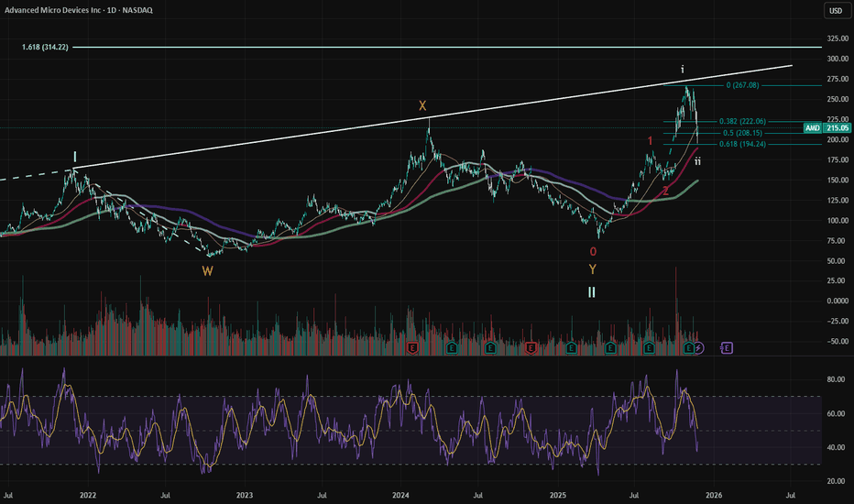Click the Advanced Micro Devices Inc chart title

[64, 11]
